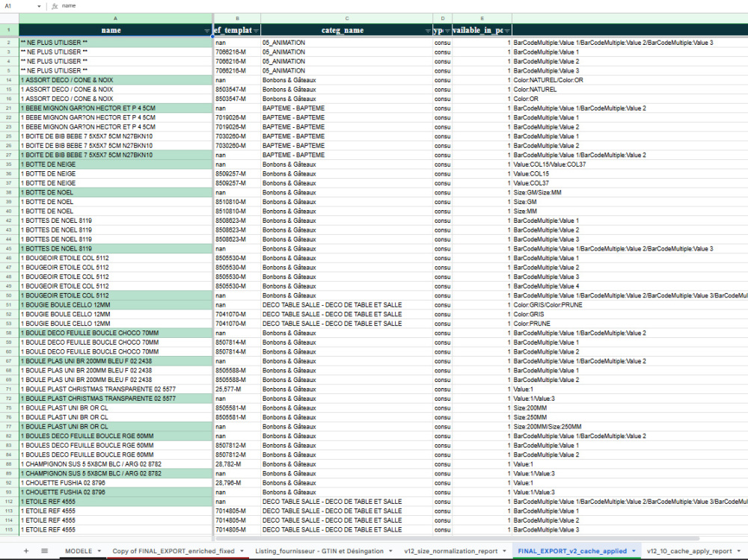The image size is (748, 560).
Task: Open Listing_fournisseur tab dropdown arrow
Action: (390, 551)
